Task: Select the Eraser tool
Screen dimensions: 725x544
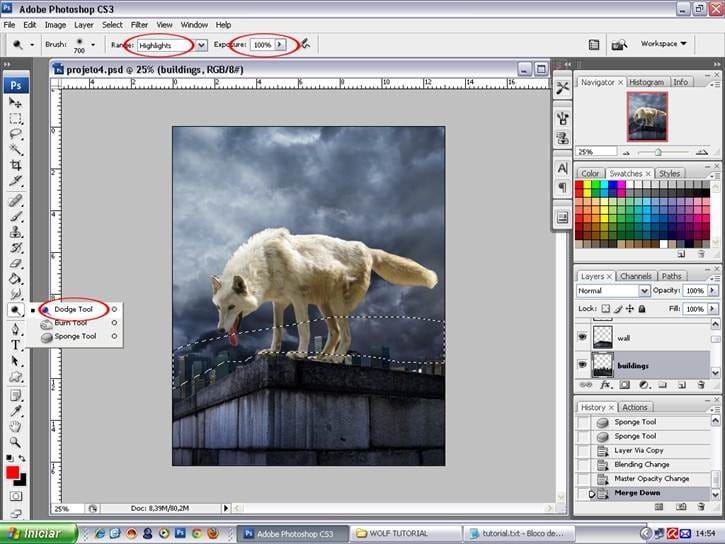Action: click(x=15, y=263)
